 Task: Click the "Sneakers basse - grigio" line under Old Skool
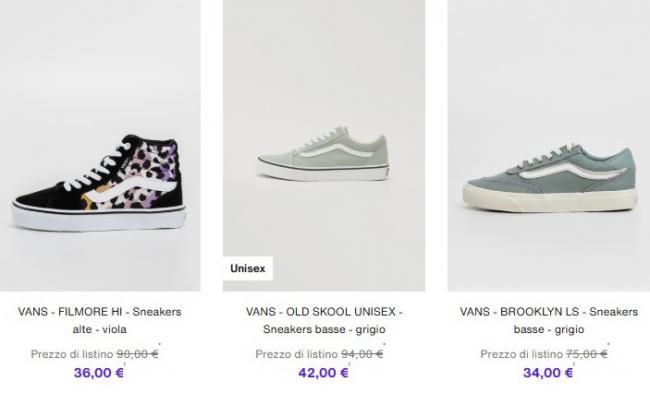[x=324, y=330]
